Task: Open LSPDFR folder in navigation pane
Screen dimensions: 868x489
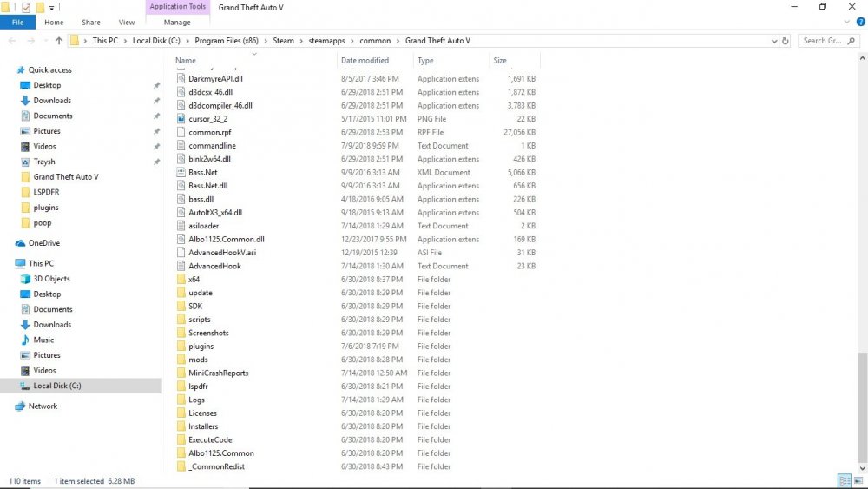Action: tap(46, 192)
